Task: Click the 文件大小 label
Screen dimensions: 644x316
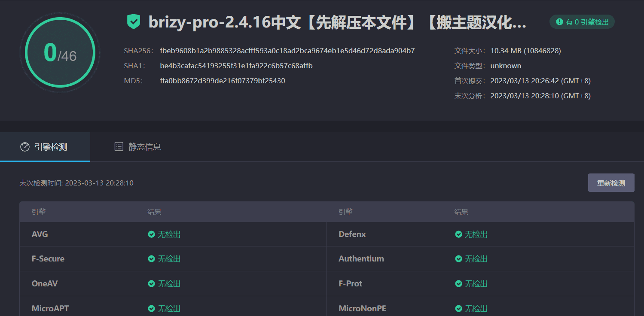Action: tap(470, 51)
